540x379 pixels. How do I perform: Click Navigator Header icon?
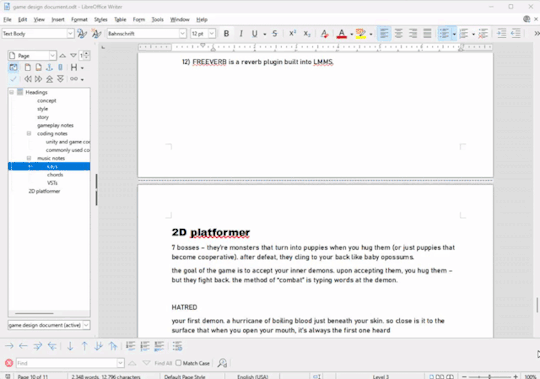point(28,67)
